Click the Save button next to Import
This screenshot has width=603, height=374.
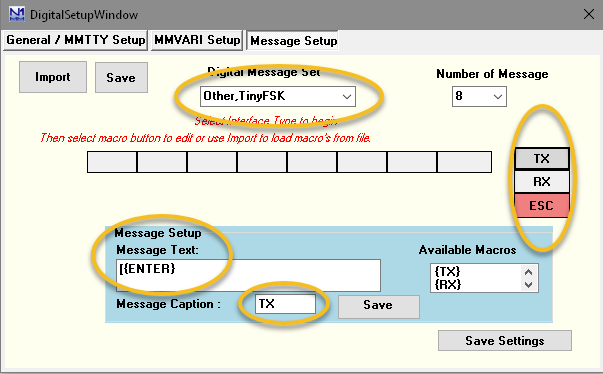coord(121,78)
